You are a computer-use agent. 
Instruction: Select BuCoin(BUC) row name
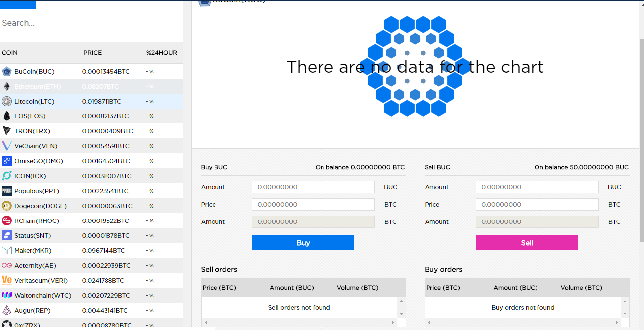(x=34, y=72)
